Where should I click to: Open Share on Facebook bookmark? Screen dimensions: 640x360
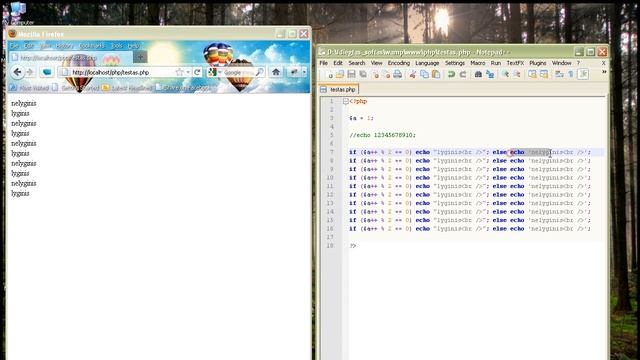[x=183, y=88]
